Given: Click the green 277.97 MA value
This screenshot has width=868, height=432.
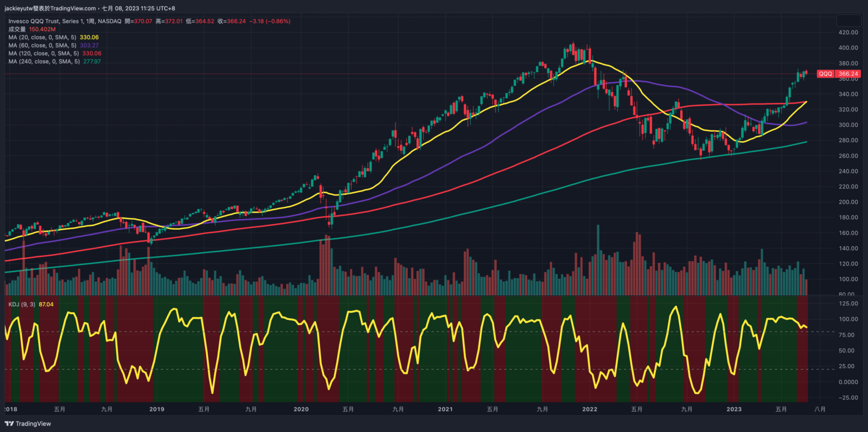Looking at the screenshot, I should click(x=92, y=62).
